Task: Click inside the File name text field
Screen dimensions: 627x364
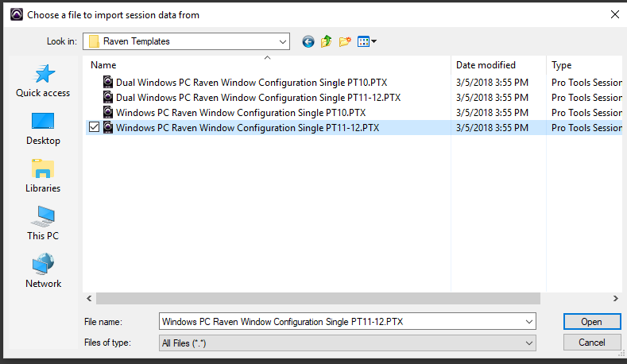Action: pyautogui.click(x=342, y=321)
